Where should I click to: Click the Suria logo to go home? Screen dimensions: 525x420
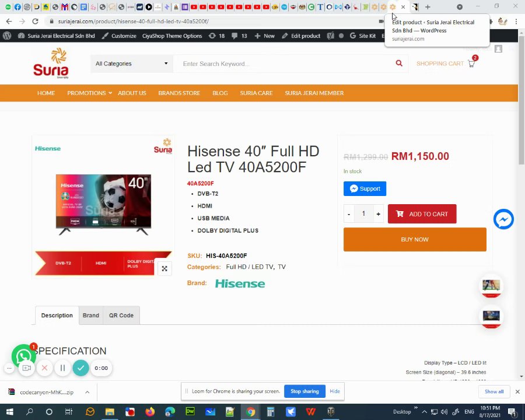(x=51, y=63)
